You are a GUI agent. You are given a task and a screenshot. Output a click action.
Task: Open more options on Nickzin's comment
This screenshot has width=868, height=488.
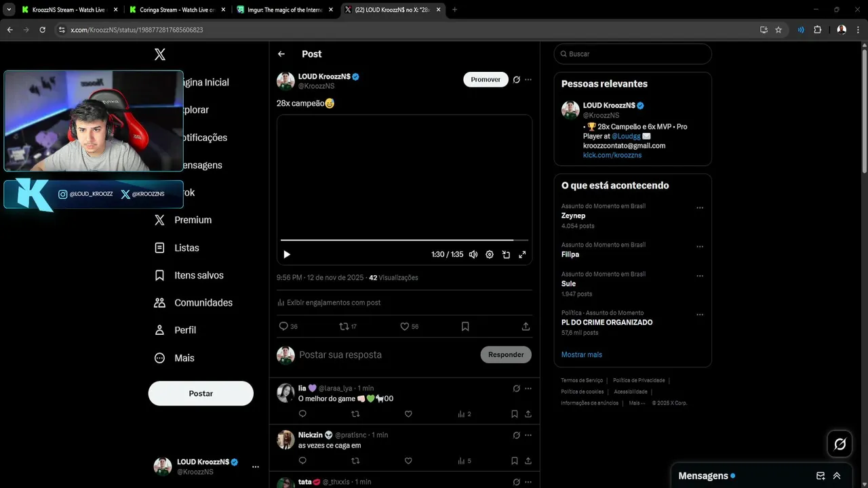point(528,435)
